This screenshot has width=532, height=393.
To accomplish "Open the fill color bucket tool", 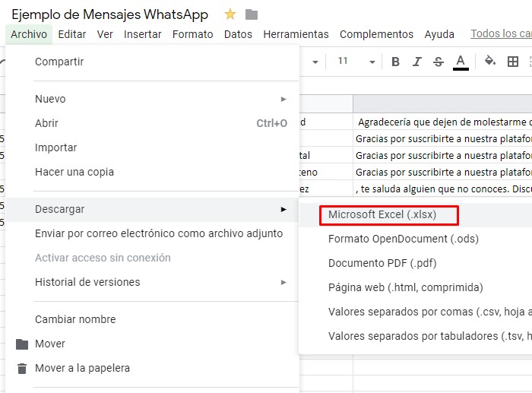I will 490,61.
